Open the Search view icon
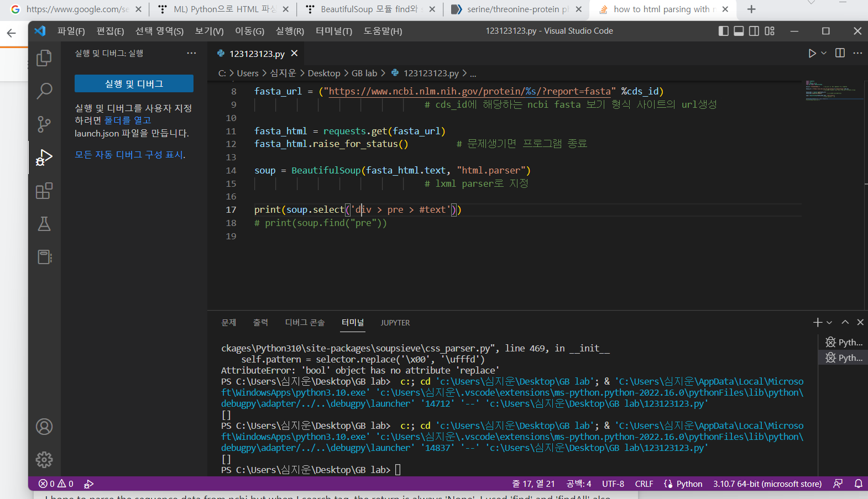868x499 pixels. 44,91
